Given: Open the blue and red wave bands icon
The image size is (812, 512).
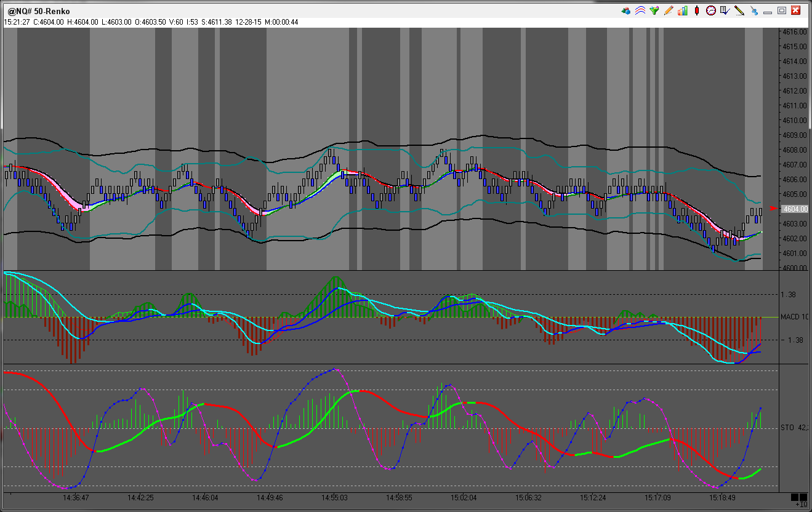Looking at the screenshot, I should point(640,10).
